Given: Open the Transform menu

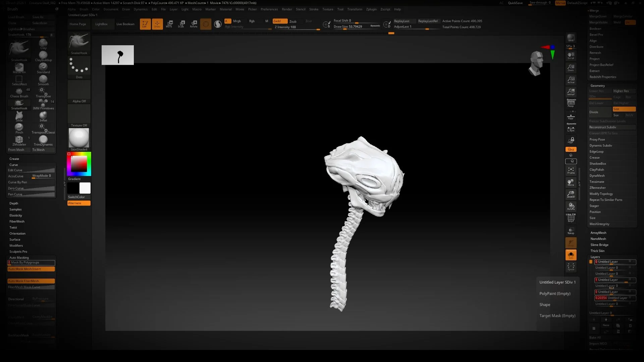Looking at the screenshot, I should (x=355, y=9).
